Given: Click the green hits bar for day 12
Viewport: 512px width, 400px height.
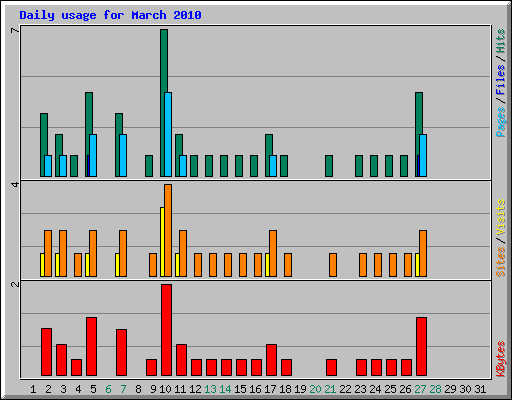Looking at the screenshot, I should click(x=194, y=166).
